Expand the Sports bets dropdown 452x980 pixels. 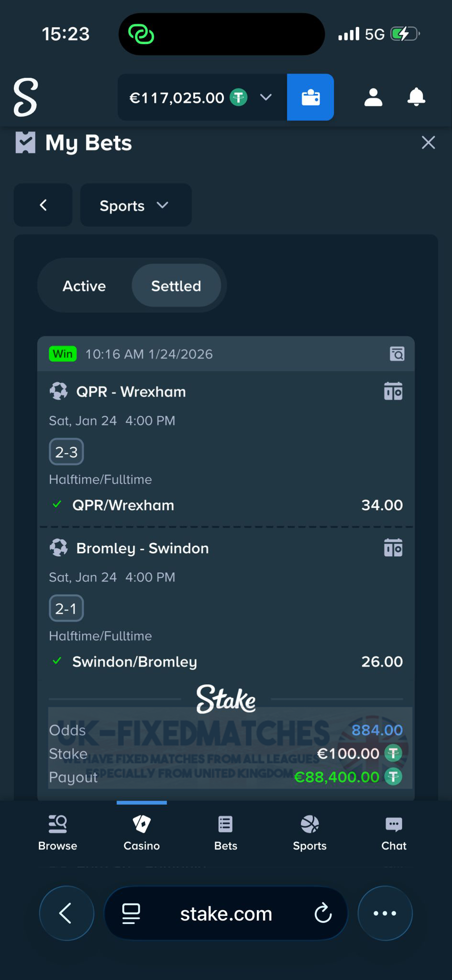[135, 205]
